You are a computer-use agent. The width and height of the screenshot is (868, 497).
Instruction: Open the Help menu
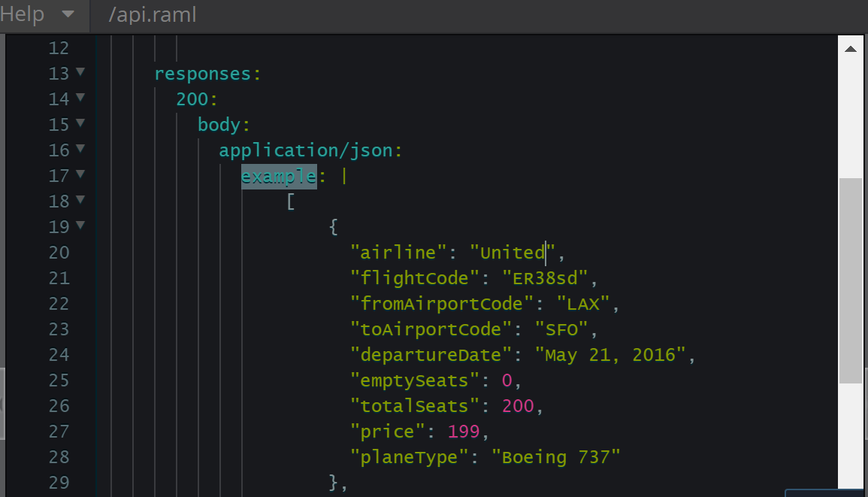pyautogui.click(x=23, y=14)
